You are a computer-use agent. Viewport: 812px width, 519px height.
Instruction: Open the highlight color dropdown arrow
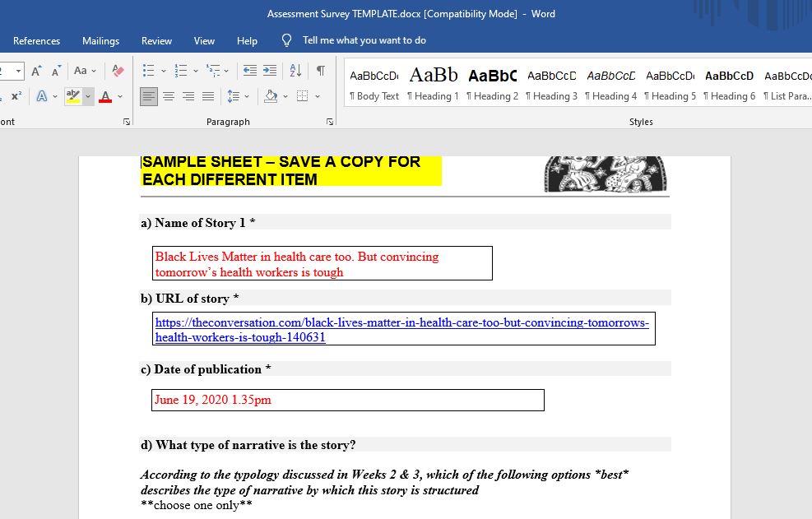tap(88, 96)
